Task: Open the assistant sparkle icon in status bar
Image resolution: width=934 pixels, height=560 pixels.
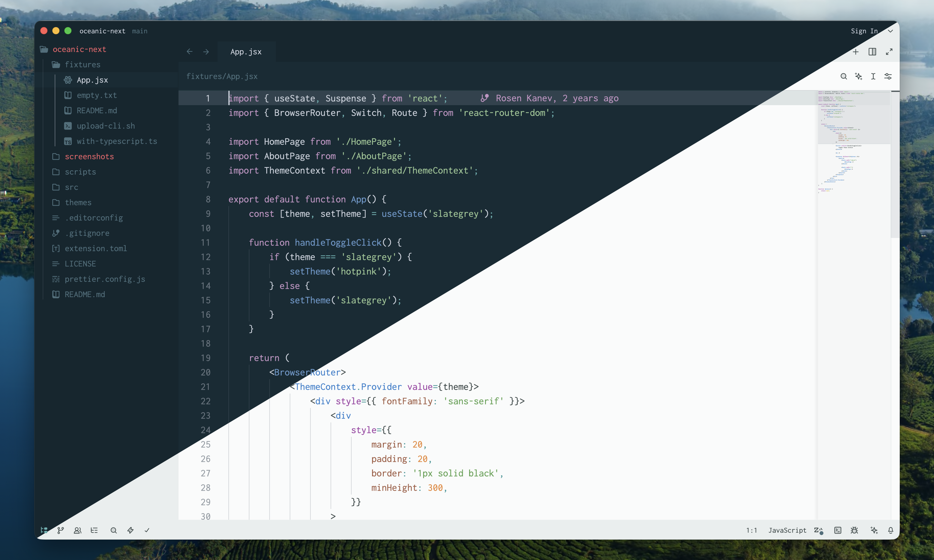Action: [x=874, y=530]
